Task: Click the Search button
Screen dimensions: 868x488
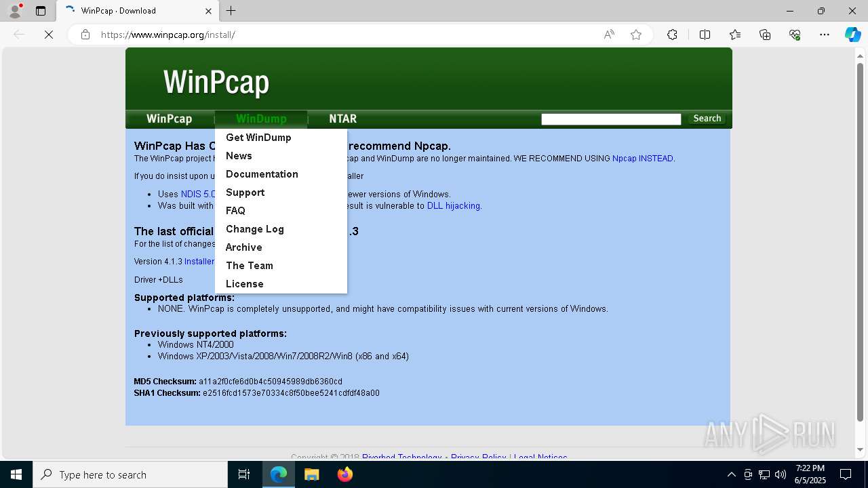Action: (x=707, y=119)
